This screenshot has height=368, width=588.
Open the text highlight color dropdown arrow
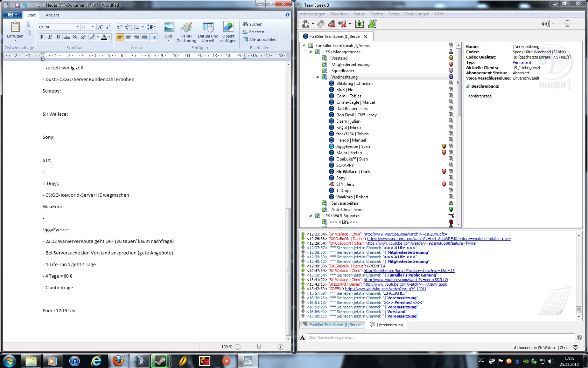[x=98, y=37]
